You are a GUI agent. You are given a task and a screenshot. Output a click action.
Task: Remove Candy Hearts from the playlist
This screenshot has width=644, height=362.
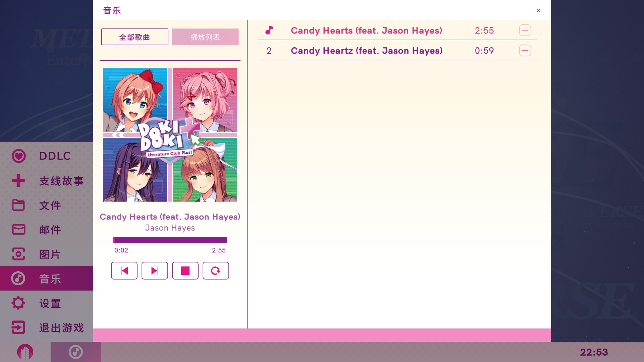point(525,30)
